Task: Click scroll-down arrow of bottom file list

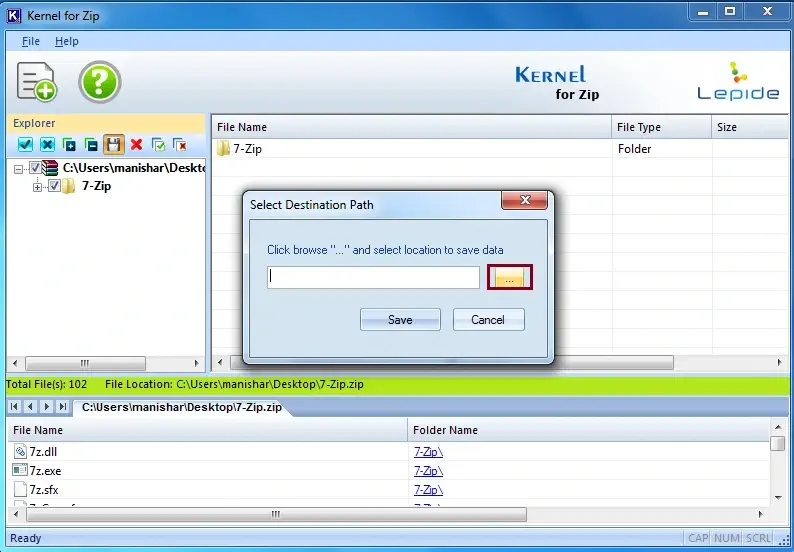Action: [778, 497]
